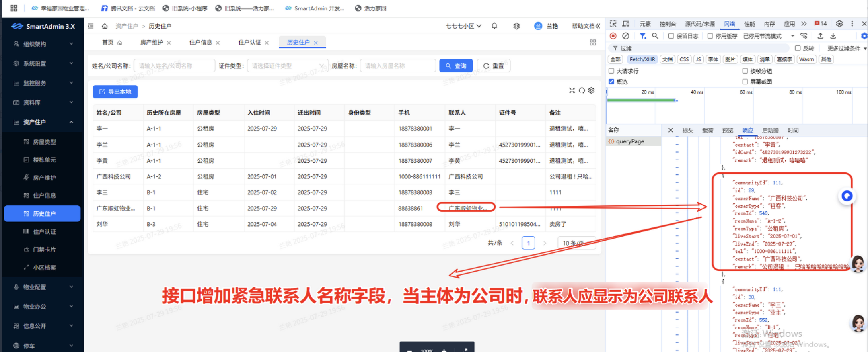Image resolution: width=868 pixels, height=352 pixels.
Task: Check the 停用缓存 checkbox
Action: tap(710, 36)
